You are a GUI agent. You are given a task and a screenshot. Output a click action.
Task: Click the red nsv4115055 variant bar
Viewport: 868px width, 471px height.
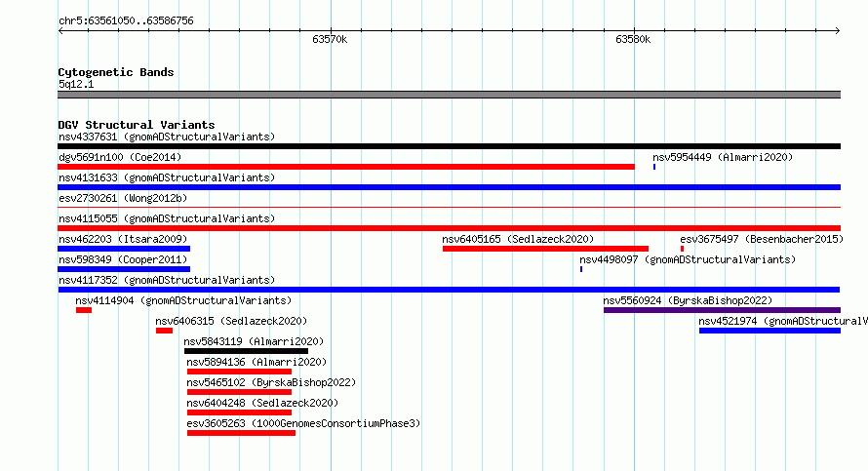click(x=449, y=228)
